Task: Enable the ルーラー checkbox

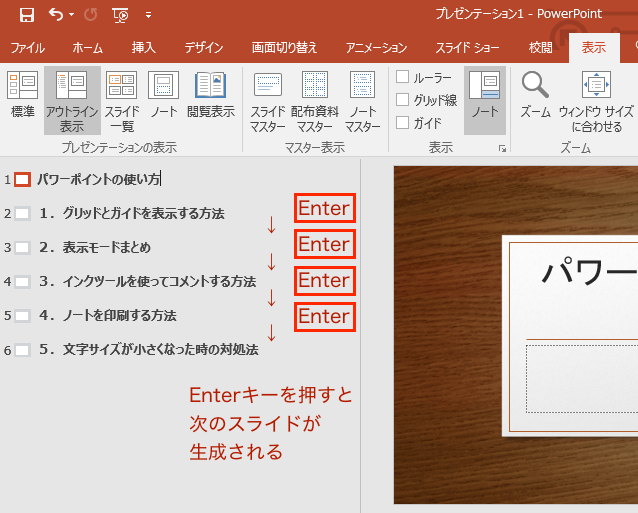Action: [402, 77]
